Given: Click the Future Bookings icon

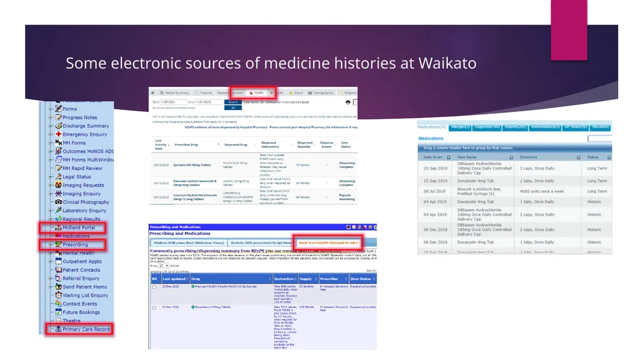Looking at the screenshot, I should point(58,312).
